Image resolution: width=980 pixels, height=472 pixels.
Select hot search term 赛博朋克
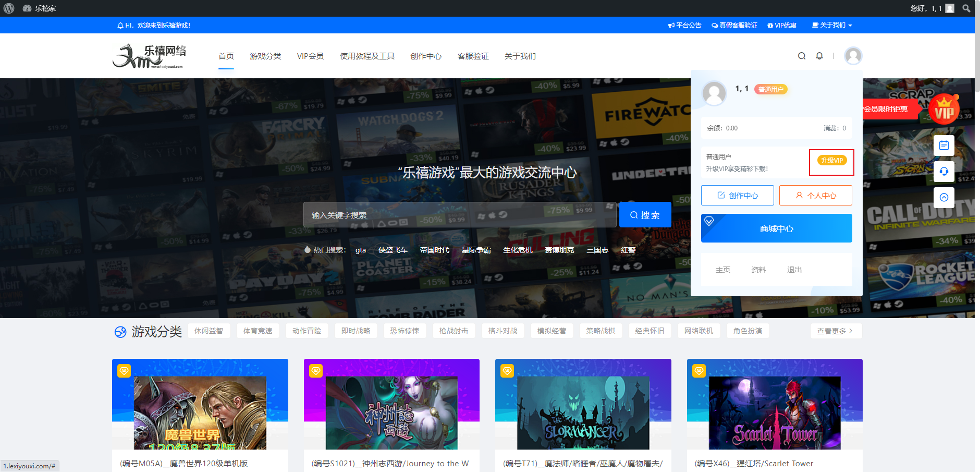pyautogui.click(x=559, y=250)
